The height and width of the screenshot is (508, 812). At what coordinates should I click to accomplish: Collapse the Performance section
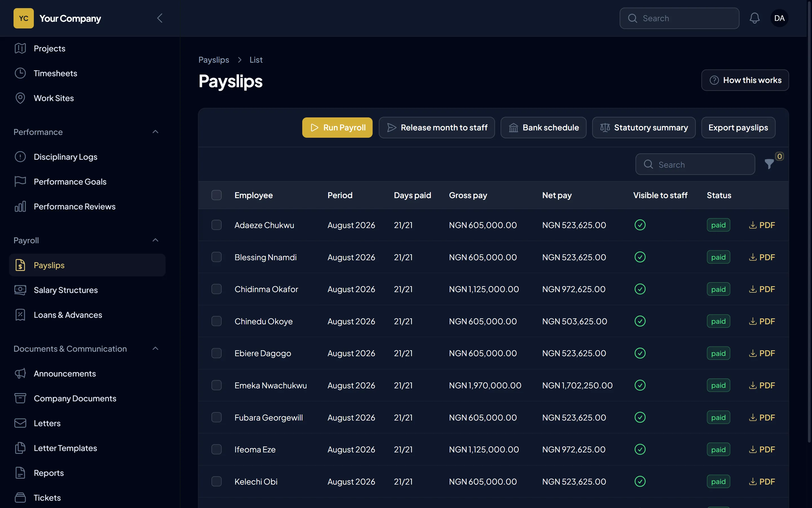click(155, 132)
